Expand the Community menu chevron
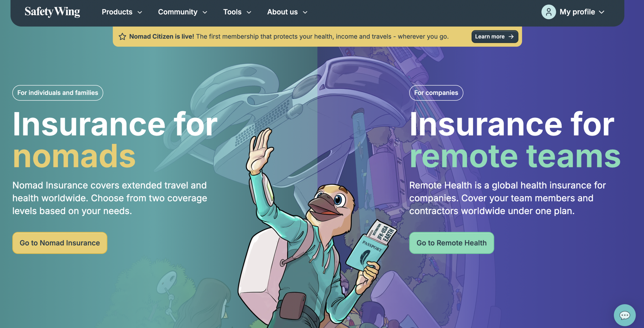 tap(205, 12)
